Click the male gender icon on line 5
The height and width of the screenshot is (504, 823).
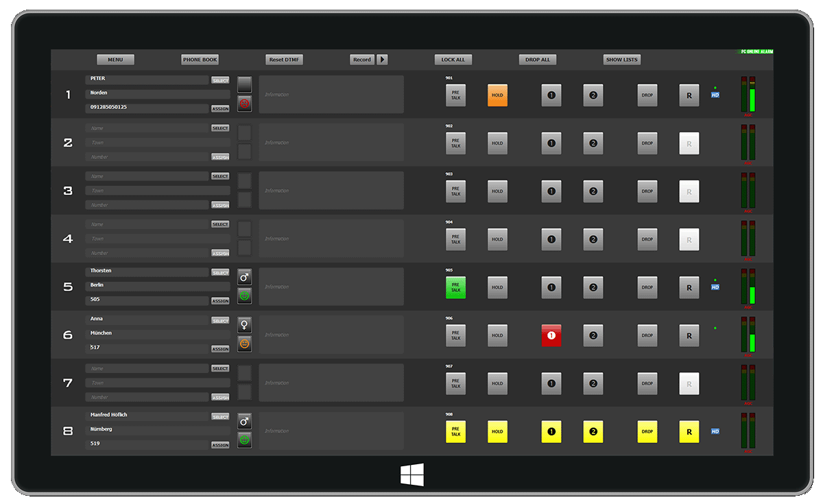click(245, 277)
